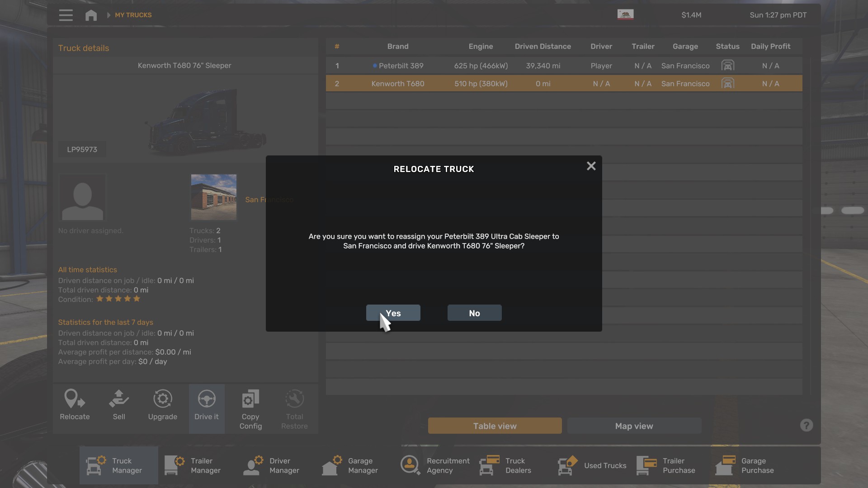Go to the home screen icon
This screenshot has width=868, height=488.
click(x=91, y=15)
